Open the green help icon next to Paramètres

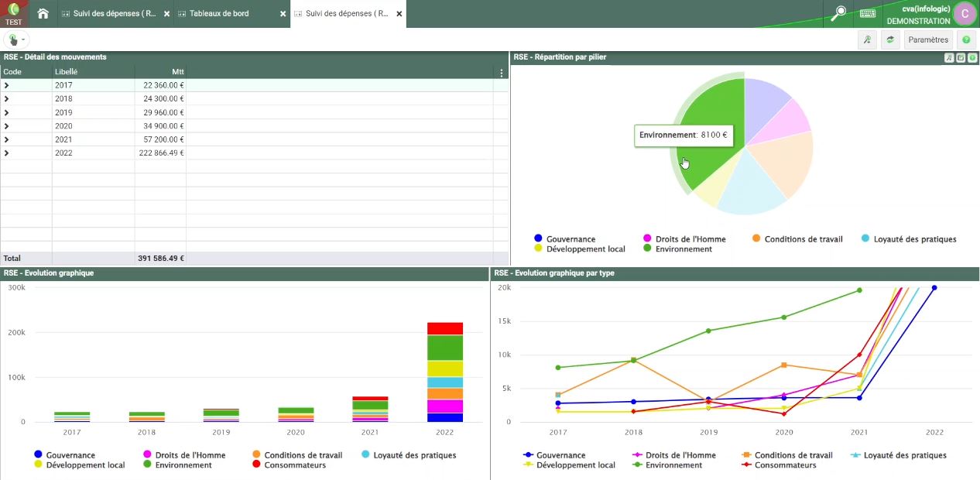(966, 39)
